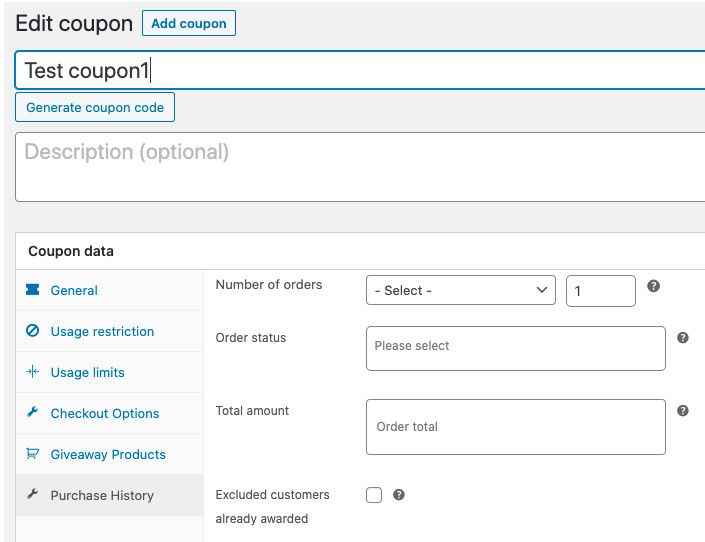Viewport: 705px width, 542px height.
Task: Open the Number of orders Select dropdown
Action: coord(460,291)
